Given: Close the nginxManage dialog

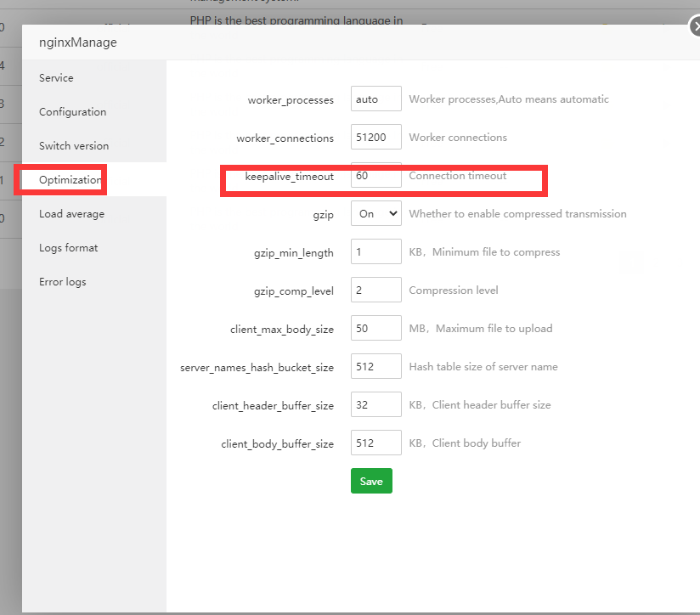Looking at the screenshot, I should pyautogui.click(x=695, y=28).
